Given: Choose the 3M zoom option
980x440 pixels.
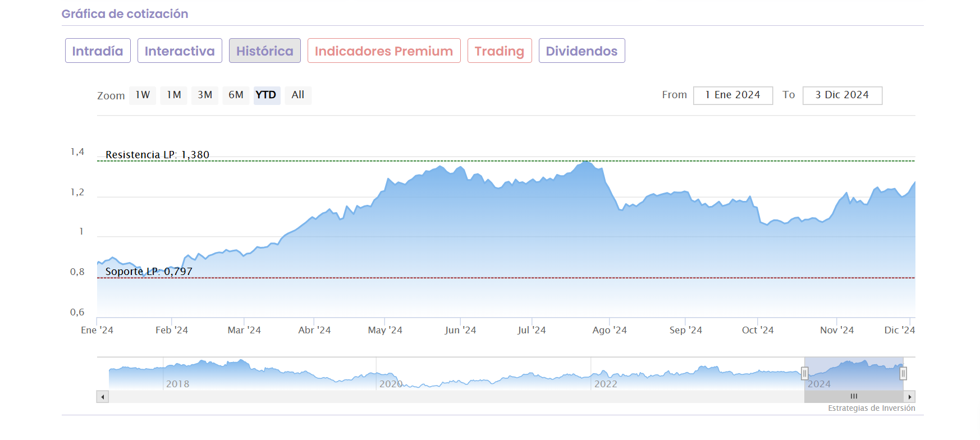Looking at the screenshot, I should point(205,95).
